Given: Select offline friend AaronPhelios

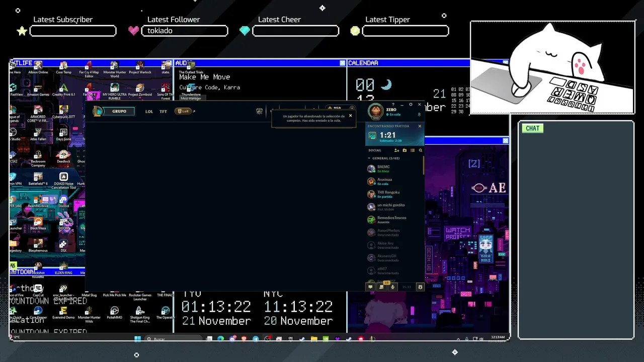Looking at the screenshot, I should point(394,232).
